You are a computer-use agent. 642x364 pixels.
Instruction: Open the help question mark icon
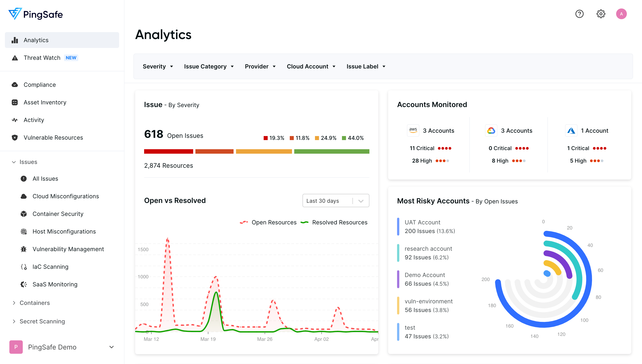(579, 14)
